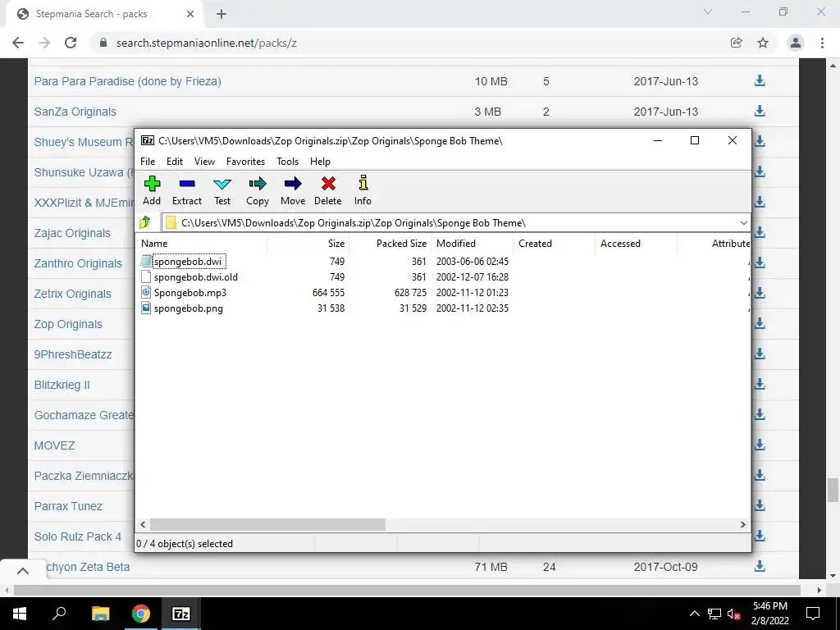The image size is (840, 630).
Task: Download SanZa Originals pack
Action: (760, 112)
